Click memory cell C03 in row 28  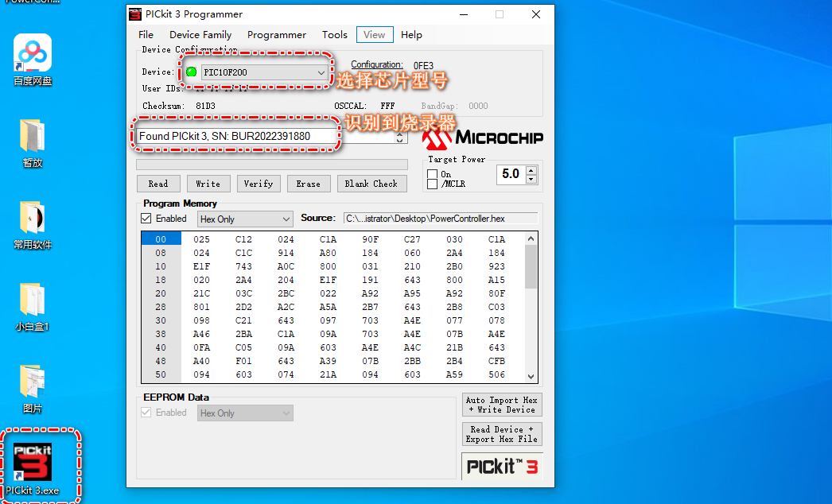tap(496, 307)
